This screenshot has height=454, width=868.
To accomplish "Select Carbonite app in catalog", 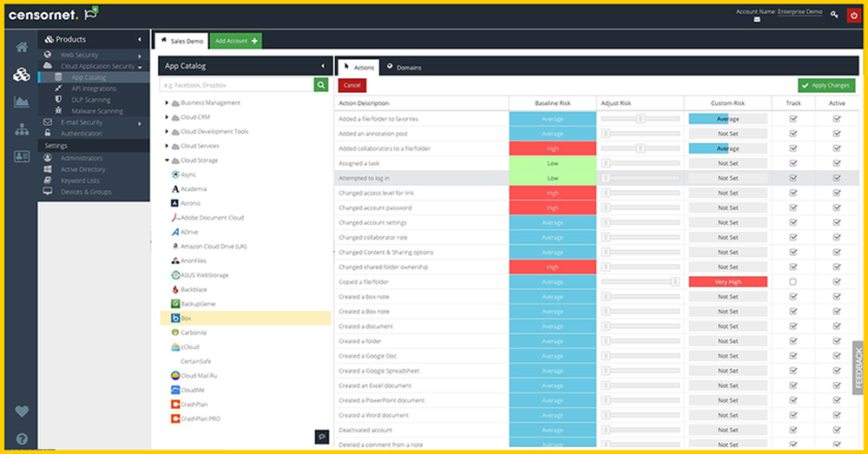I will coord(188,332).
